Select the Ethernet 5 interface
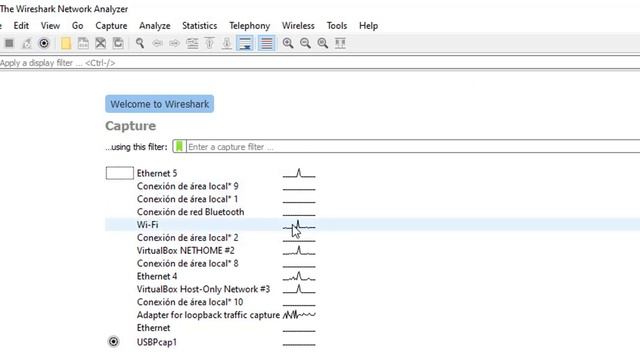 tap(157, 173)
